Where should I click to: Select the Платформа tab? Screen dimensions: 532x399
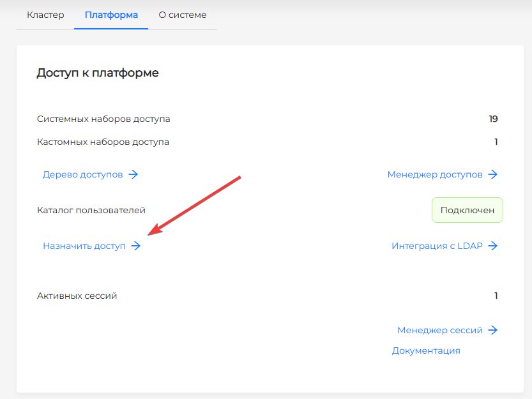click(x=110, y=15)
